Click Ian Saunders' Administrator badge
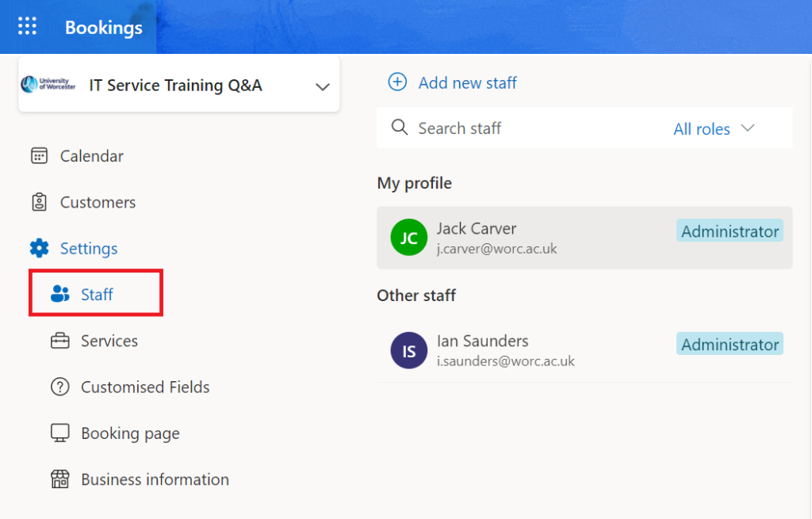The height and width of the screenshot is (519, 812). point(730,344)
